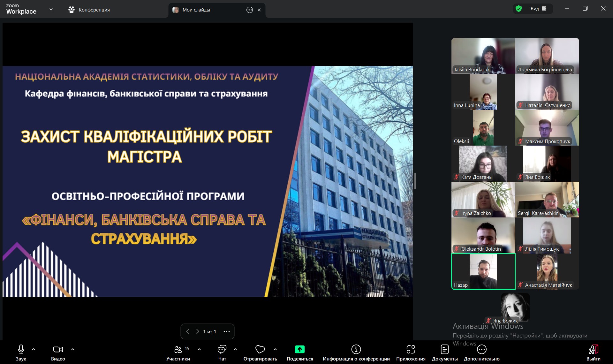Click the More options ellipsis icon
The height and width of the screenshot is (364, 613).
coord(481,349)
